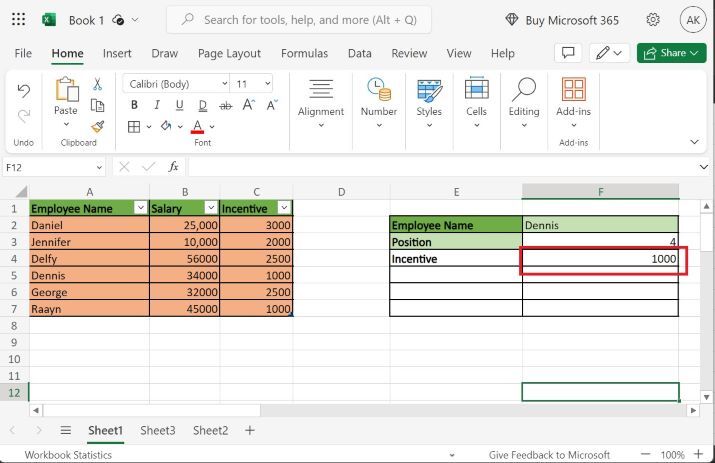Click the cloud save status icon
This screenshot has width=715, height=463.
click(x=118, y=20)
